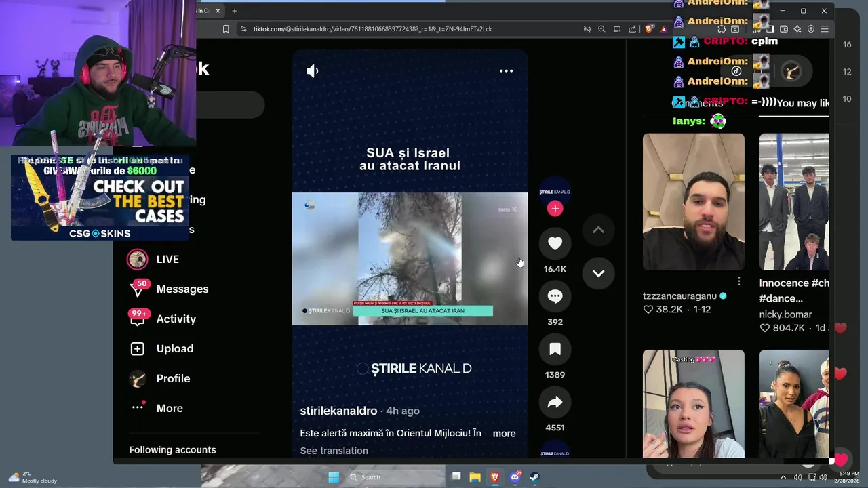
Task: Click the Following accounts heading
Action: pyautogui.click(x=172, y=450)
